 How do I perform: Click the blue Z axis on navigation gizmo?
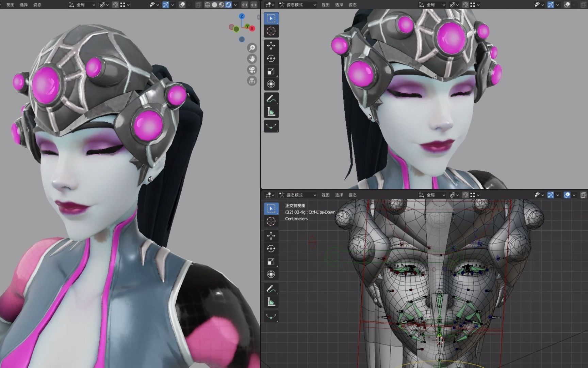[242, 16]
